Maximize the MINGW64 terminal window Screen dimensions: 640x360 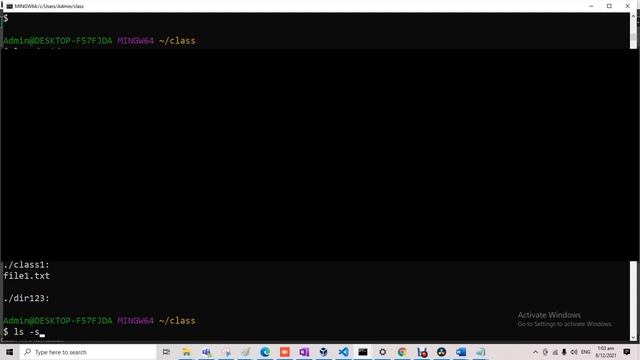609,6
